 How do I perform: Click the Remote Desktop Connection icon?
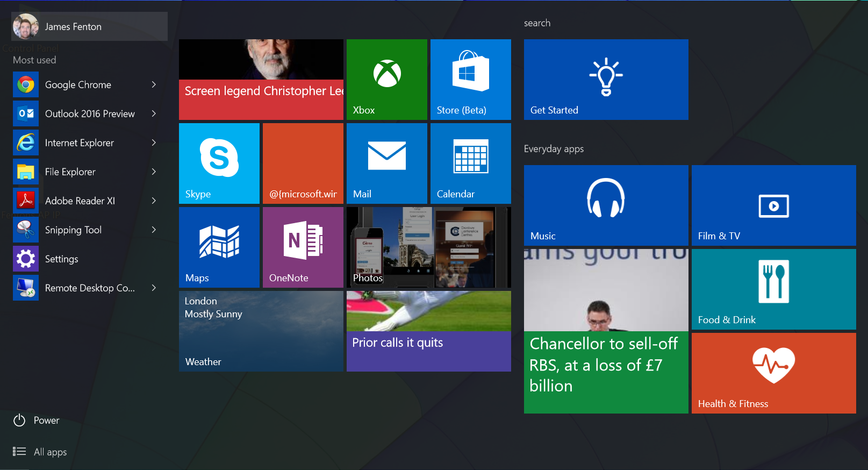point(26,288)
